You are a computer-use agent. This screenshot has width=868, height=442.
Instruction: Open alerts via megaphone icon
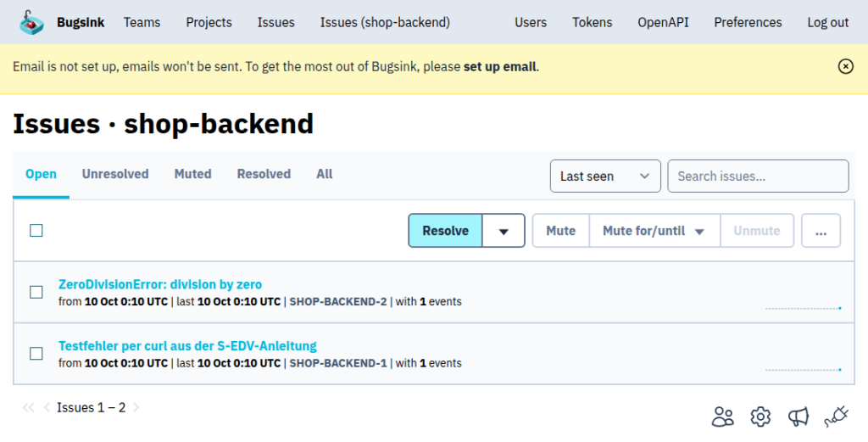(x=798, y=417)
